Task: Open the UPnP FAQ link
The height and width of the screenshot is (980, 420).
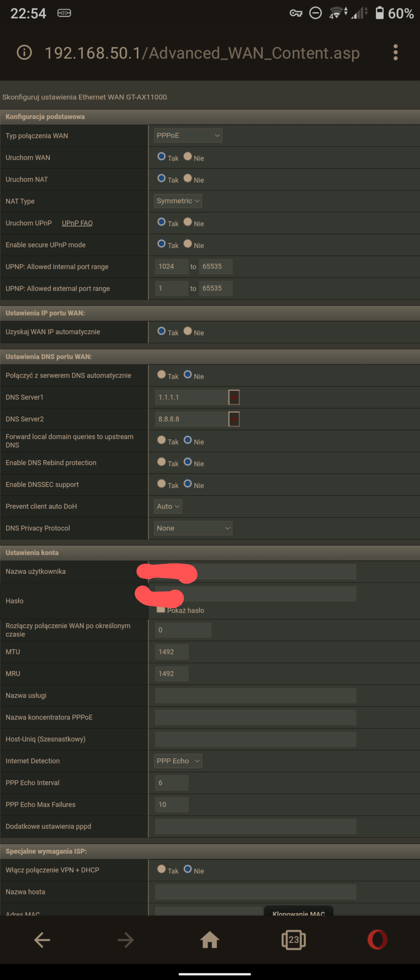Action: pyautogui.click(x=77, y=223)
